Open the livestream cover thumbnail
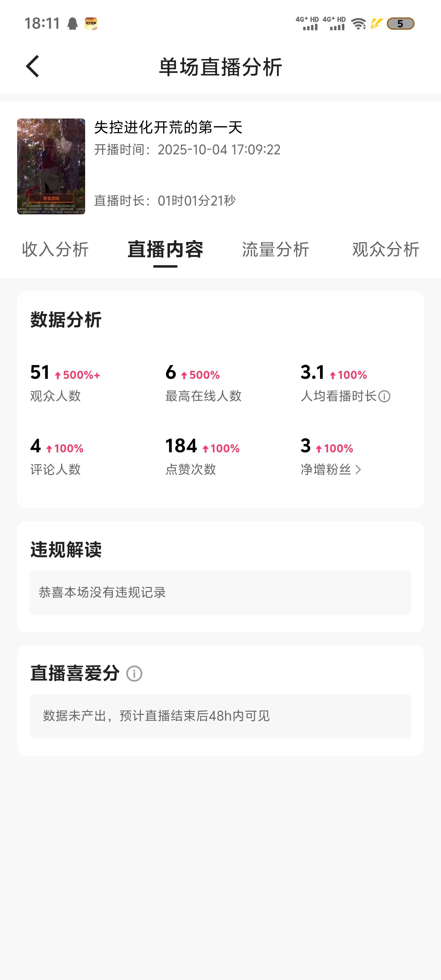The height and width of the screenshot is (980, 441). click(51, 166)
